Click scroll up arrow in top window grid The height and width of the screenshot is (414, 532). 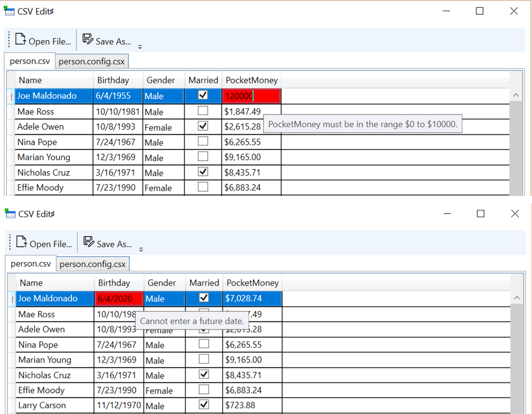coord(516,95)
